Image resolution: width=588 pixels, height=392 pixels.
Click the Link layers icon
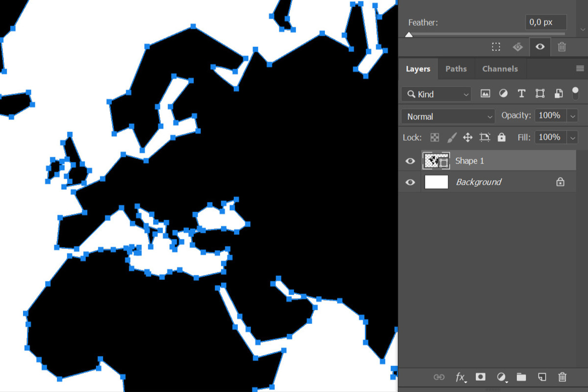coord(439,377)
